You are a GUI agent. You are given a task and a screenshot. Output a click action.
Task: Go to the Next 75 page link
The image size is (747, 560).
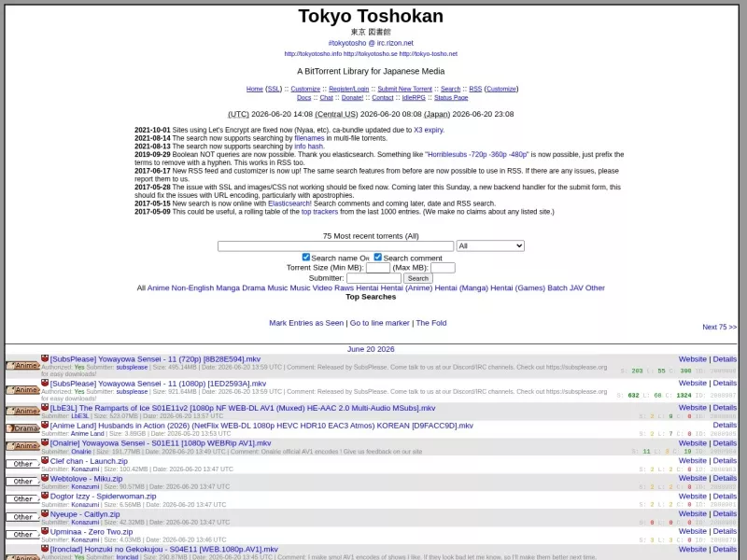719,327
